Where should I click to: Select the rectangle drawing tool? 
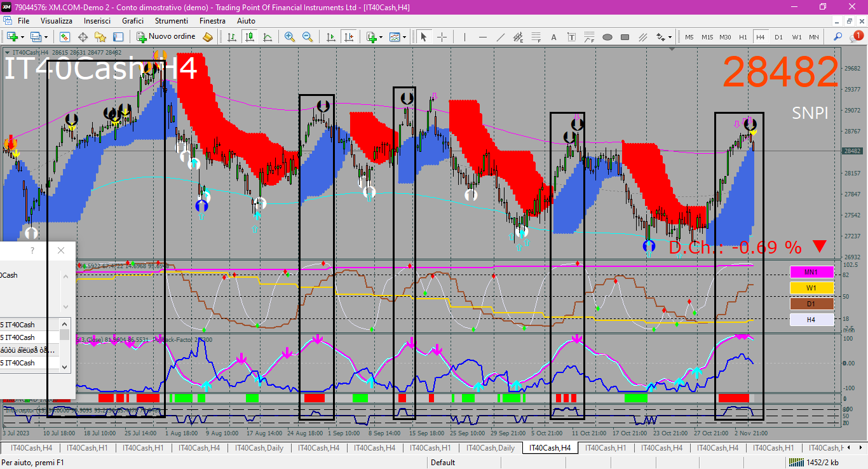(x=625, y=37)
